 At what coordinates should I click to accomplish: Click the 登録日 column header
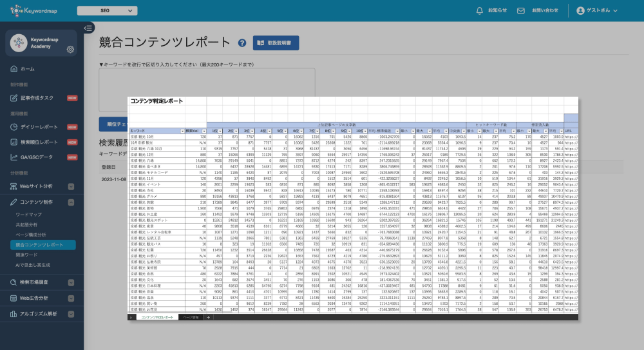[x=108, y=168]
